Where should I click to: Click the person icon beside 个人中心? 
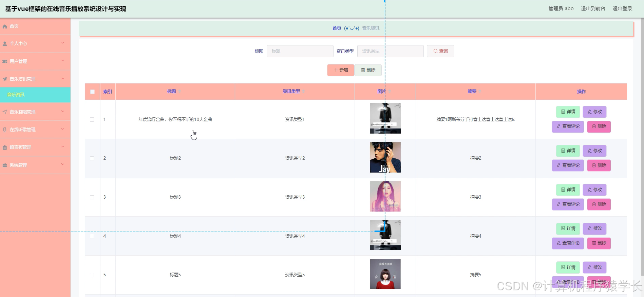(5, 44)
